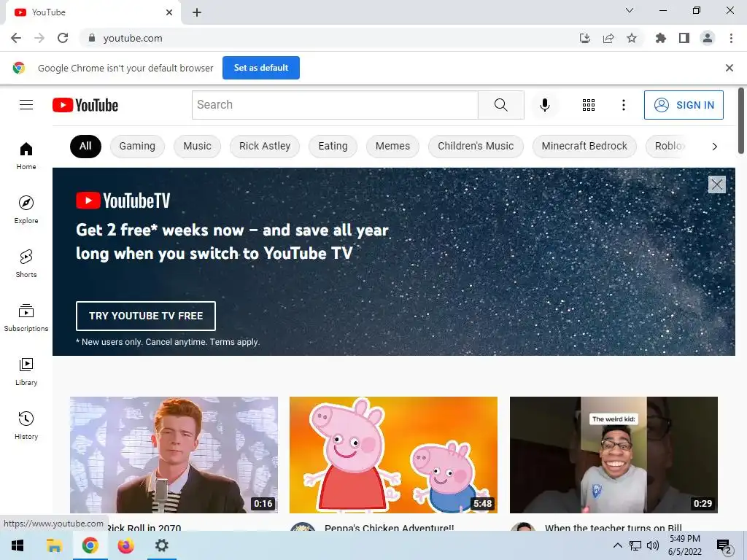
Task: Click the volume speaker tray icon
Action: point(653,545)
